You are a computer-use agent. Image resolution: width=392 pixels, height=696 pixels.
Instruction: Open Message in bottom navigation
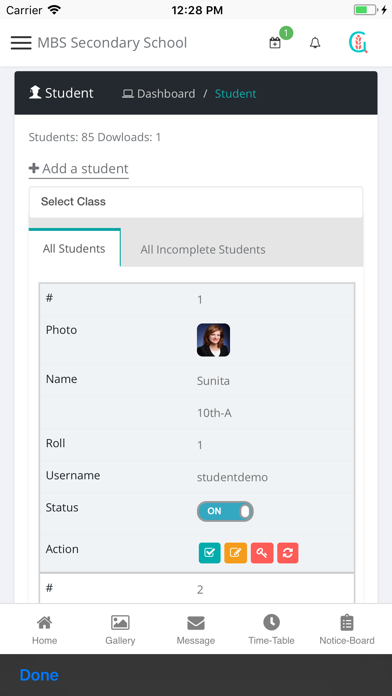[x=196, y=629]
